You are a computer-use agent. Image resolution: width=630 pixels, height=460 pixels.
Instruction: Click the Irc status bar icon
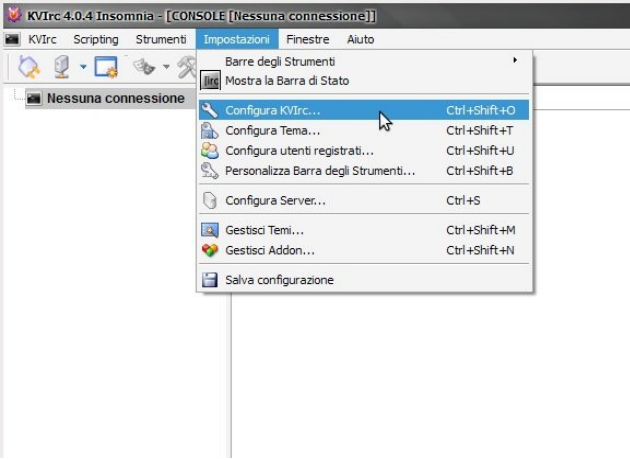pyautogui.click(x=210, y=81)
